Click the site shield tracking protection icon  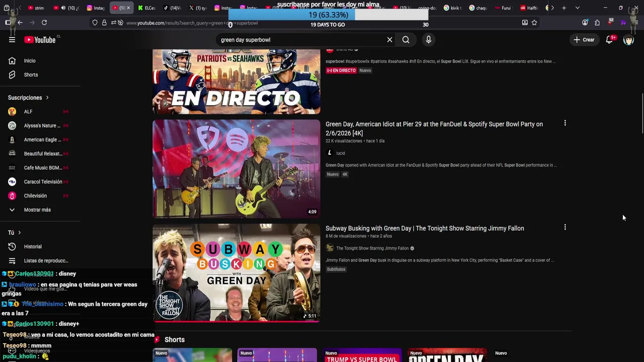(95, 23)
